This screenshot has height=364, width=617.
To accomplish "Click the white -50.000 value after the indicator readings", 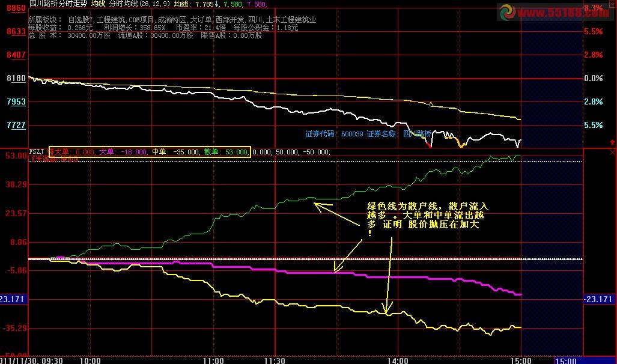I will (316, 152).
